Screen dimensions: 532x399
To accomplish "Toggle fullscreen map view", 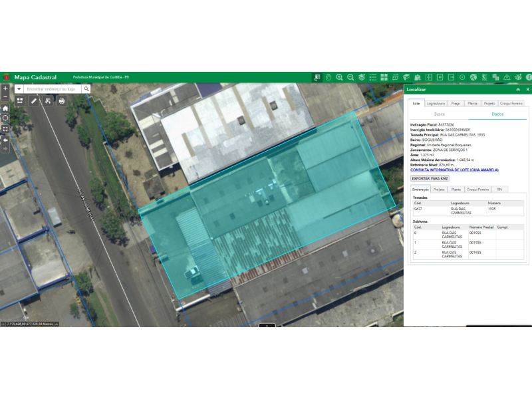I will coord(5,129).
